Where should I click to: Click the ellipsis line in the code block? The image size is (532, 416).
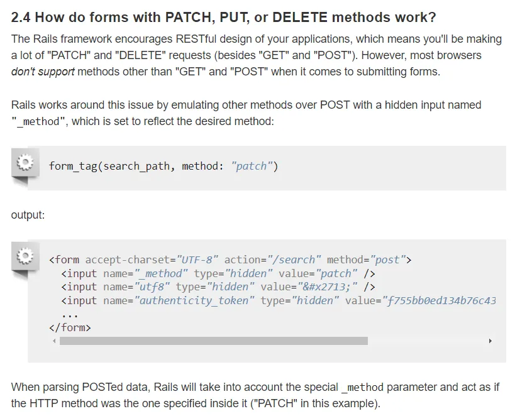click(70, 314)
